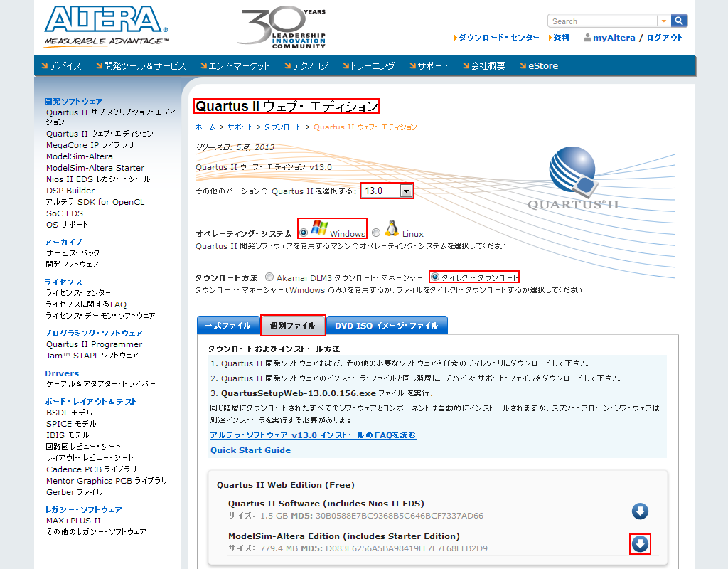This screenshot has height=569, width=728.
Task: Open Quartus II サブスクリプション・エディション sidebar link
Action: tap(110, 117)
